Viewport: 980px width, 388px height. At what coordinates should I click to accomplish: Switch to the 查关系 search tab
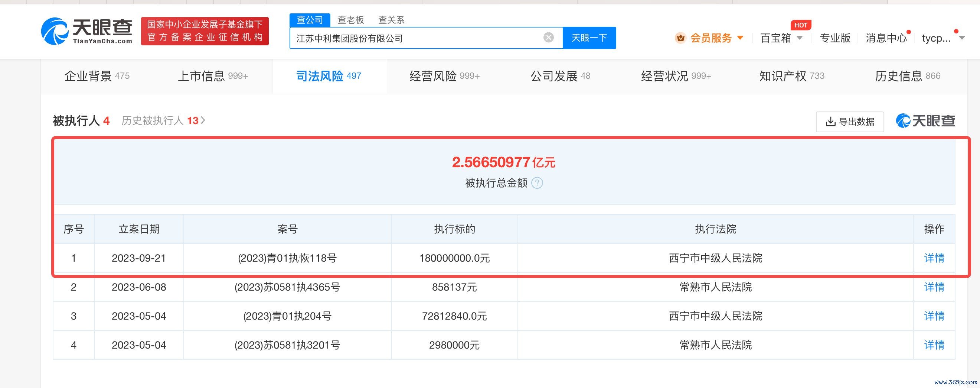click(x=391, y=20)
